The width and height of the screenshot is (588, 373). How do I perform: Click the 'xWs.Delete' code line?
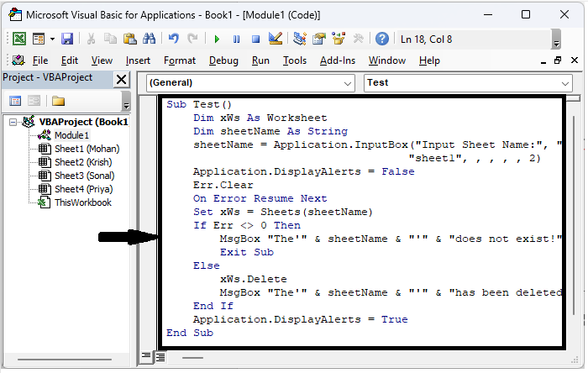(x=253, y=279)
